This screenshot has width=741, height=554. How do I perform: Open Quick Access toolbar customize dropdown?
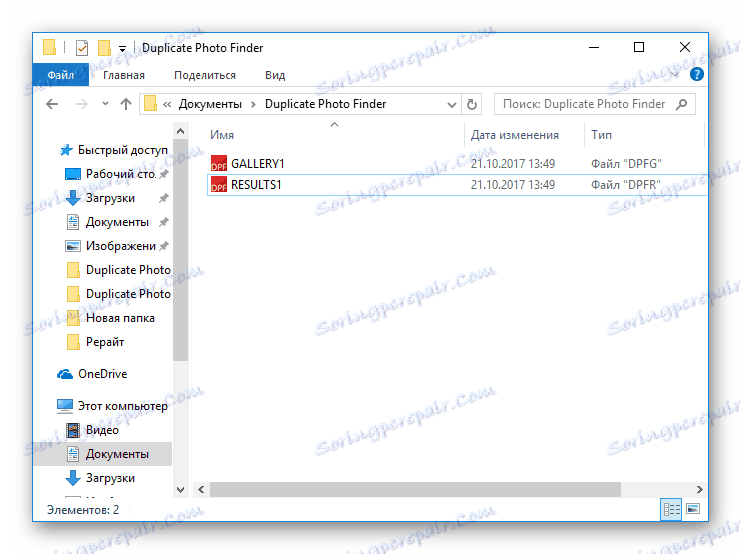122,48
